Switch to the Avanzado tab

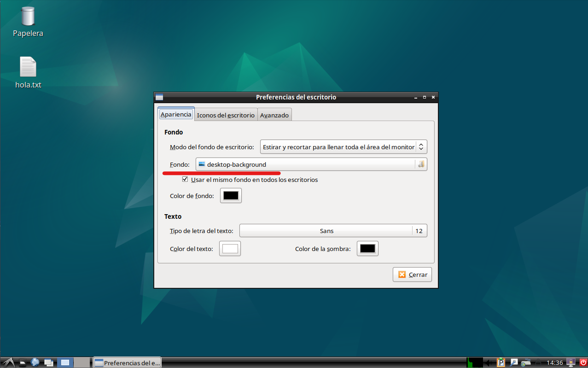coord(274,115)
